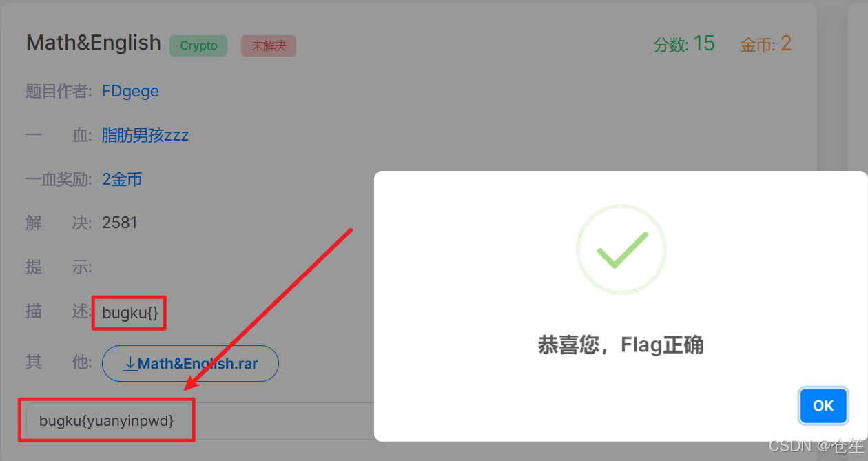This screenshot has width=868, height=461.
Task: Click the download arrow icon before Math&English.rar
Action: click(130, 363)
